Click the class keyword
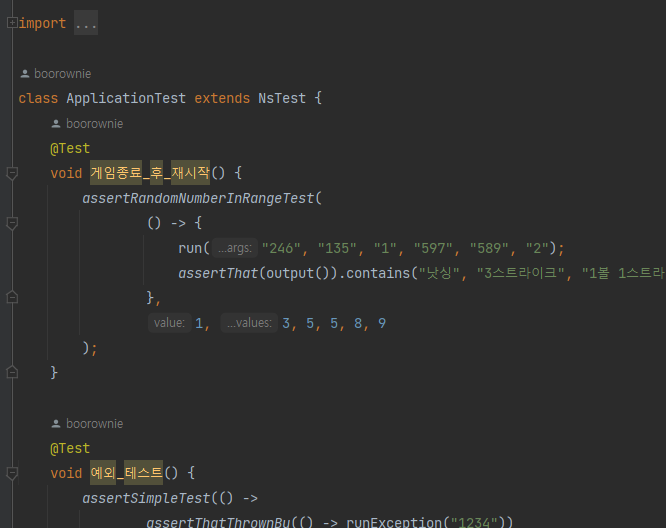Viewport: 666px width, 528px height. [38, 99]
